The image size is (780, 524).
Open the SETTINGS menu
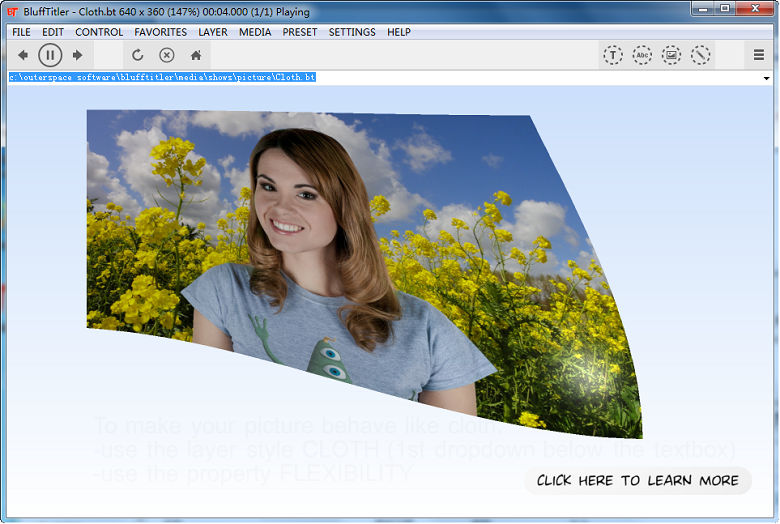[352, 32]
